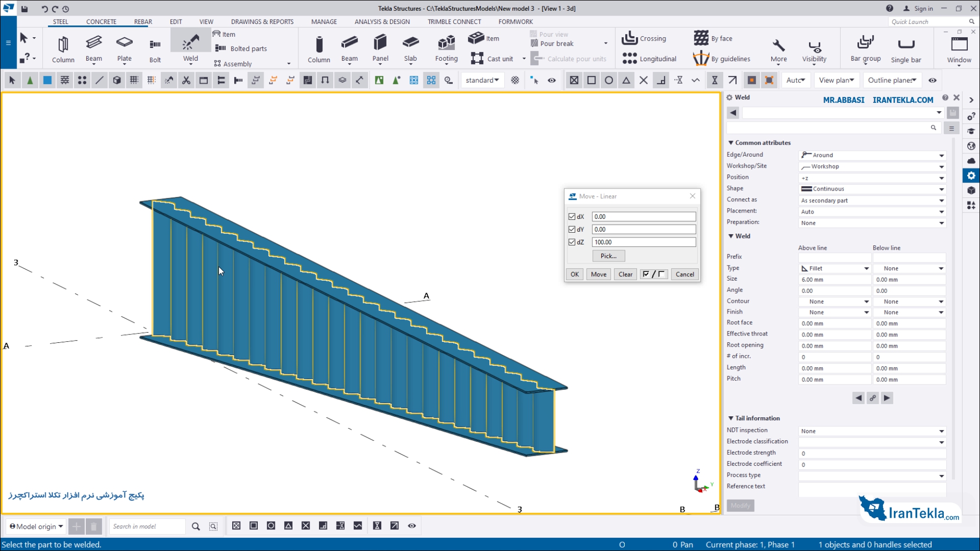The height and width of the screenshot is (551, 980).
Task: Open the NDT inspection dropdown
Action: 872,431
